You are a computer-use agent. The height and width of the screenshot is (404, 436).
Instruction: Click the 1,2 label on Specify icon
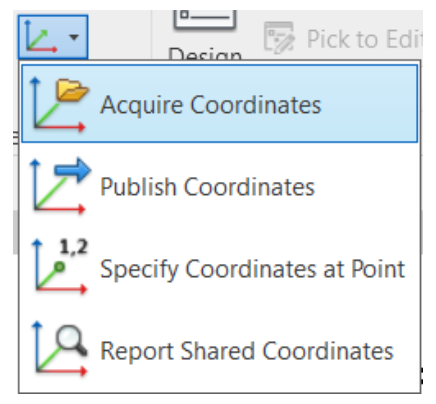[x=74, y=247]
